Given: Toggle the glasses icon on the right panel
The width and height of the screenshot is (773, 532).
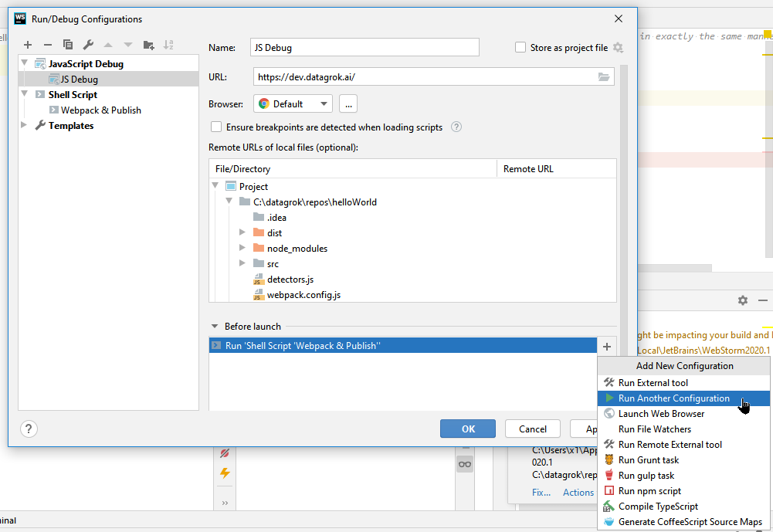Looking at the screenshot, I should pos(464,464).
